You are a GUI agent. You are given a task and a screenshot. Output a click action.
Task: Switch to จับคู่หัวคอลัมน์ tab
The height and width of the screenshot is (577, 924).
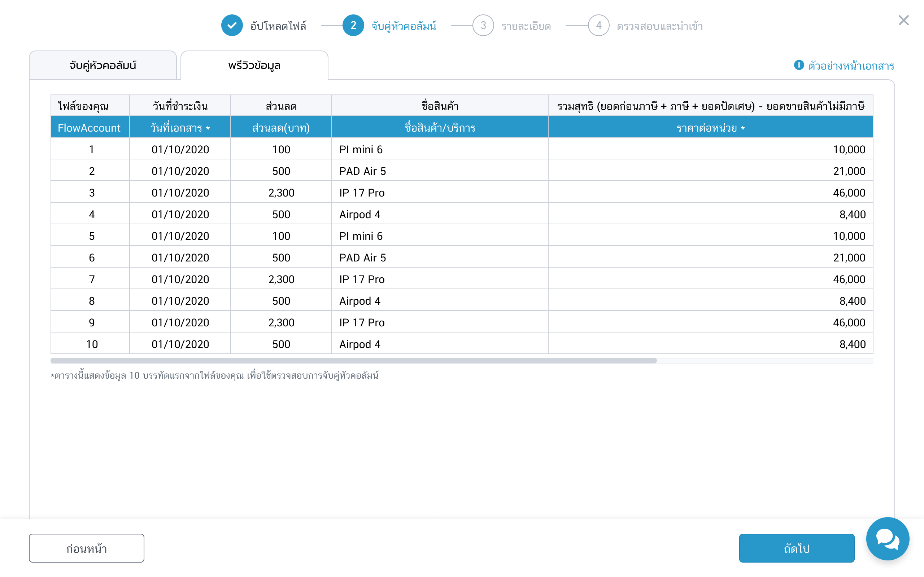103,65
